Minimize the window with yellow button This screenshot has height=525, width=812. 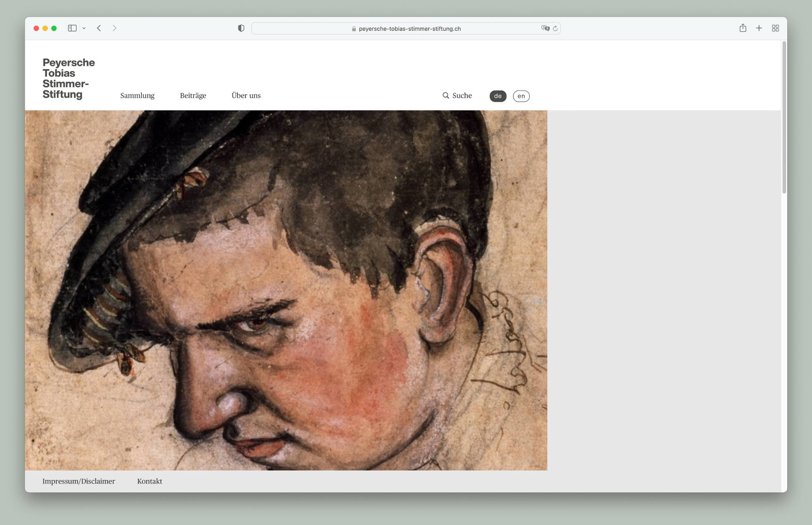pos(45,28)
